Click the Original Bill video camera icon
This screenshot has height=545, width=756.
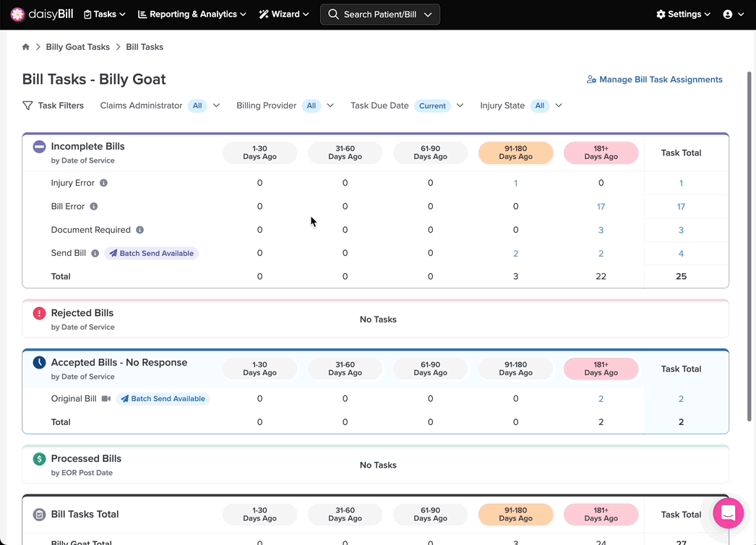pyautogui.click(x=106, y=398)
